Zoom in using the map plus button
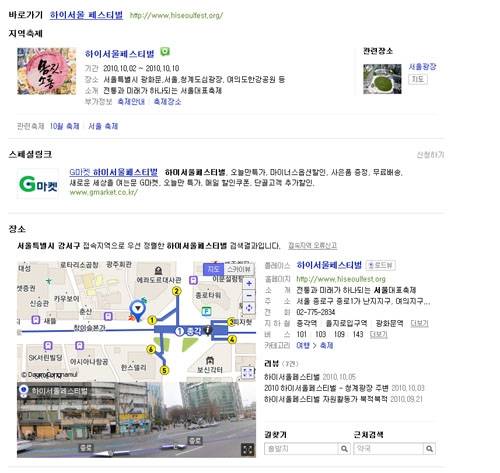This screenshot has width=500, height=473. coord(249,284)
